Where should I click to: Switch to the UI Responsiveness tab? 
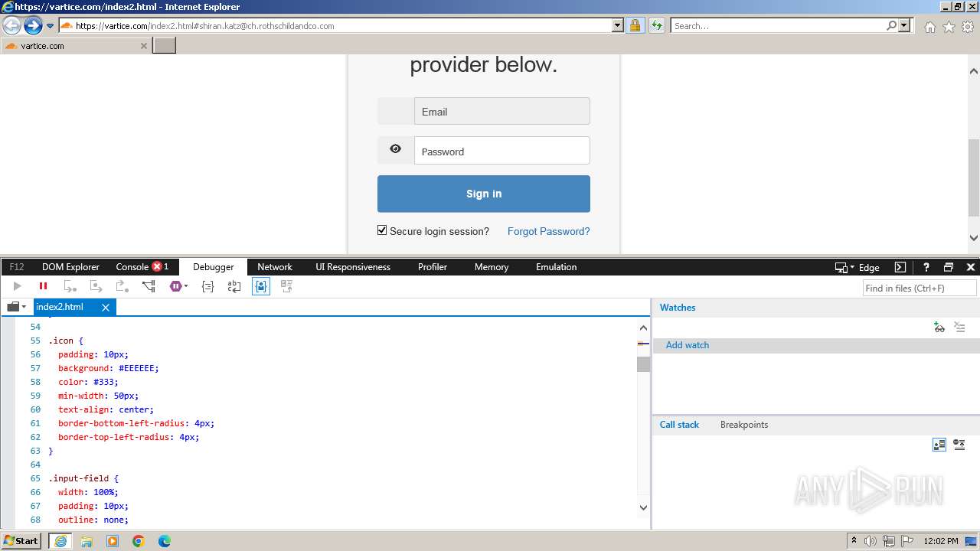(x=353, y=267)
